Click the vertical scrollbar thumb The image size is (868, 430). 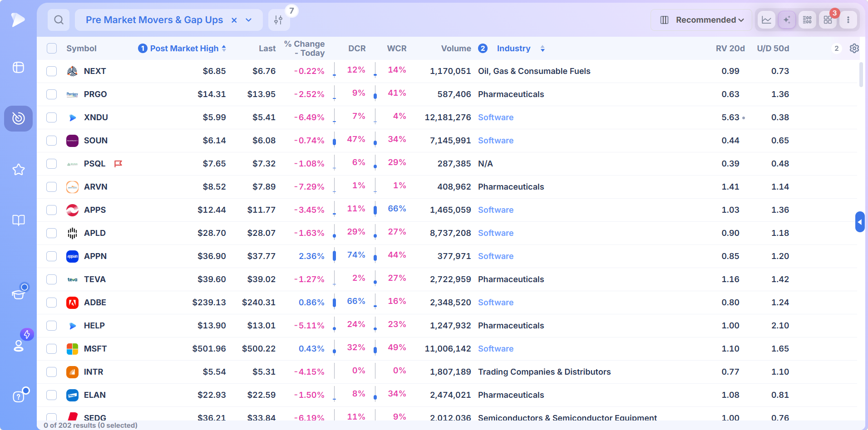pyautogui.click(x=861, y=74)
